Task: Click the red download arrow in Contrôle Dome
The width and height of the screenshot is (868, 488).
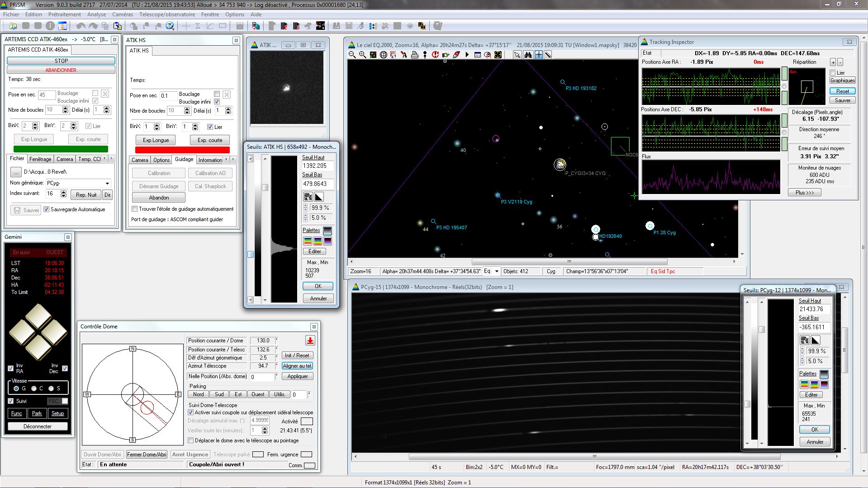Action: (x=310, y=341)
